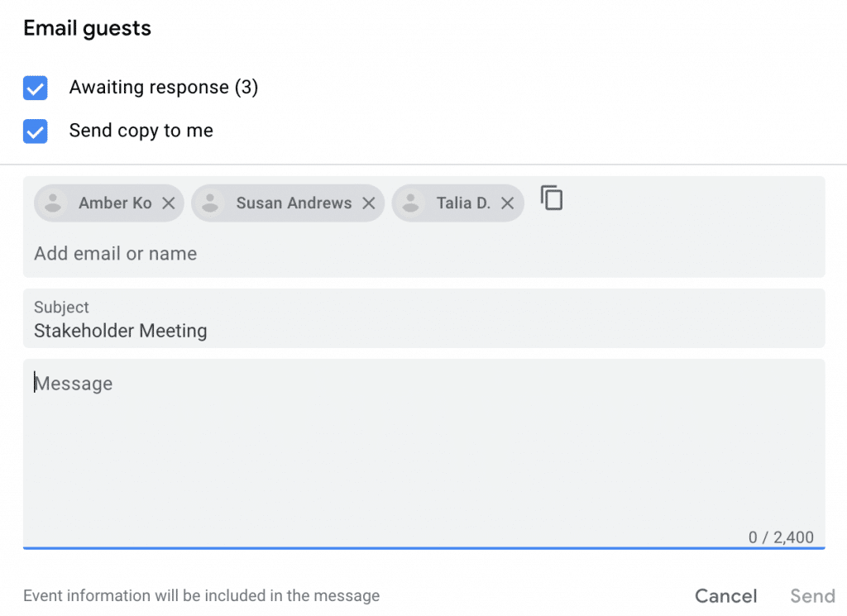Image resolution: width=847 pixels, height=616 pixels.
Task: Click the 0 / 2,400 character counter
Action: [781, 537]
